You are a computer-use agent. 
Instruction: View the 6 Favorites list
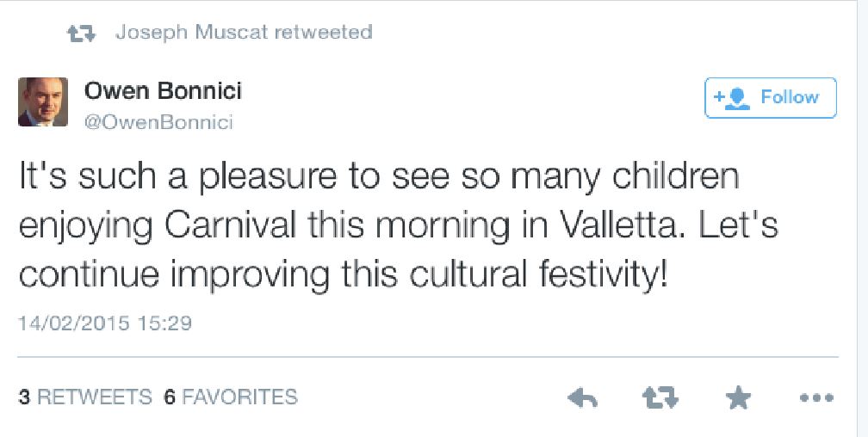(x=231, y=397)
